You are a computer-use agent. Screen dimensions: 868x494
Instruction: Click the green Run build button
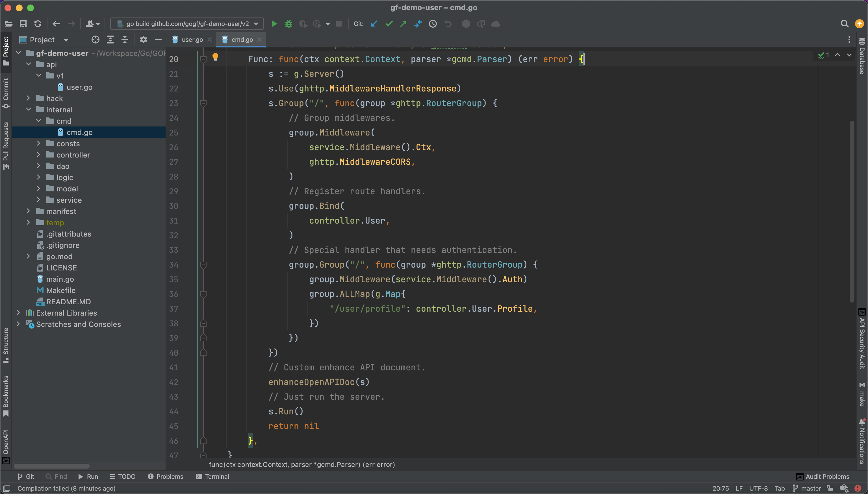[274, 24]
